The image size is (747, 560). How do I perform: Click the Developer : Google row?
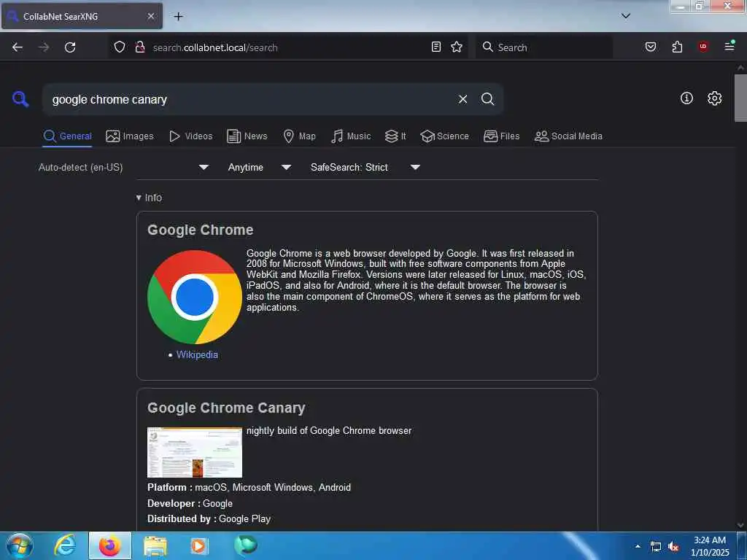point(190,503)
